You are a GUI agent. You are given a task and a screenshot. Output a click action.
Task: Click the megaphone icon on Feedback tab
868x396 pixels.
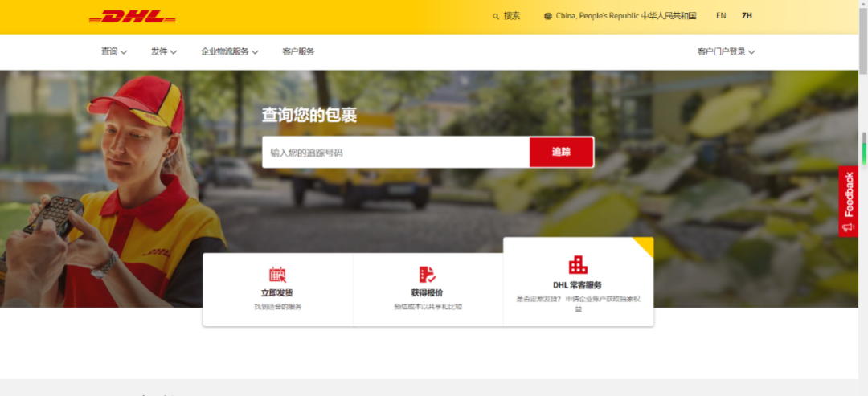[847, 227]
